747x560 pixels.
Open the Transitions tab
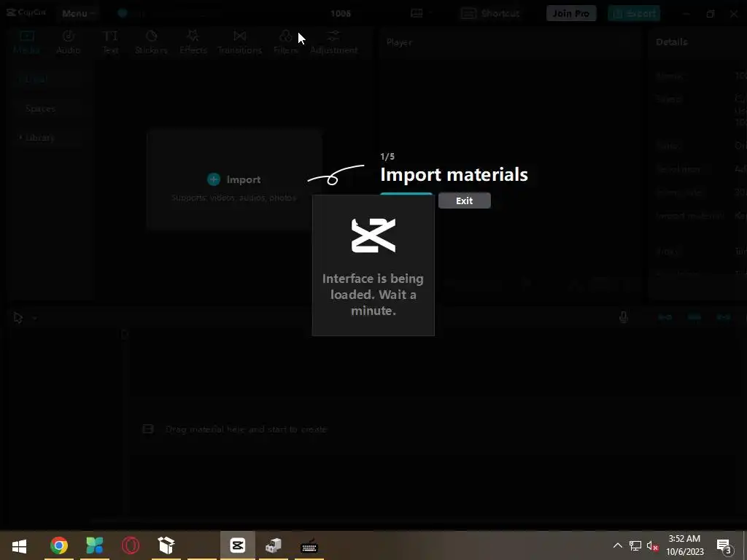[x=239, y=42]
